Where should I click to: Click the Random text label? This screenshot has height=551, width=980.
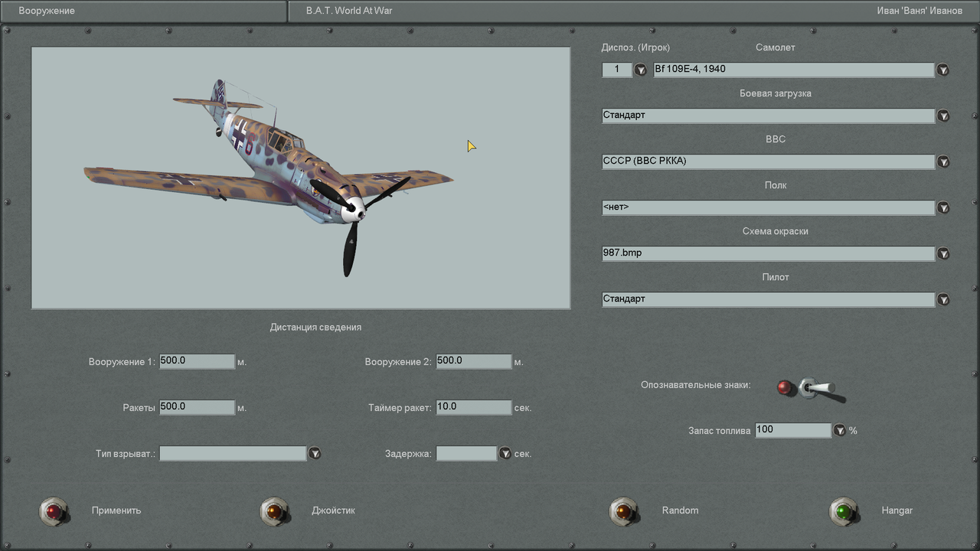tap(680, 510)
